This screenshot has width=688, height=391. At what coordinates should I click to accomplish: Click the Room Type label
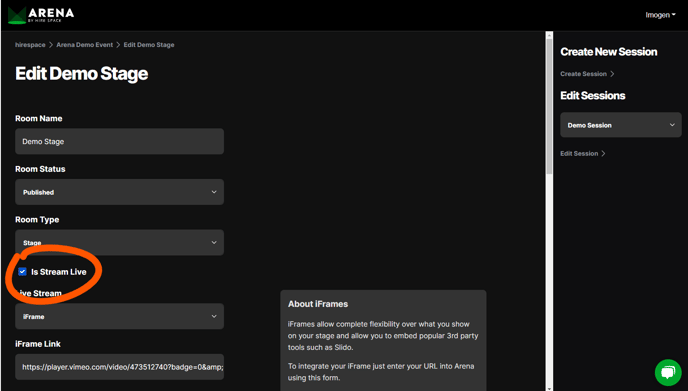[37, 219]
